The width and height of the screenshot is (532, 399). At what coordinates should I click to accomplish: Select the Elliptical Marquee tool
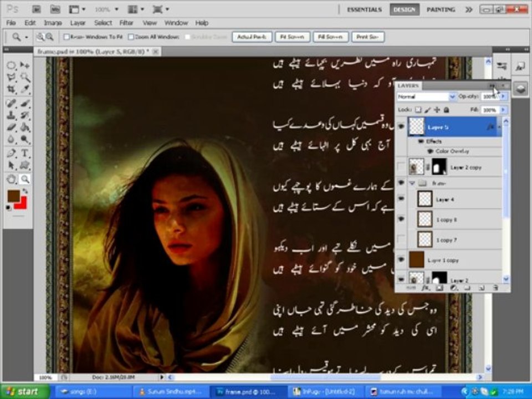coord(11,65)
